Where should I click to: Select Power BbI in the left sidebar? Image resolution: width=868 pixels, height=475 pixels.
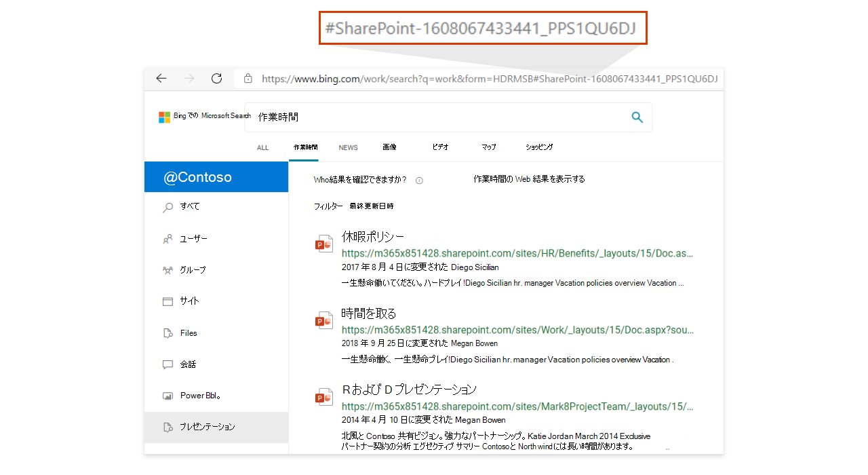pyautogui.click(x=216, y=396)
